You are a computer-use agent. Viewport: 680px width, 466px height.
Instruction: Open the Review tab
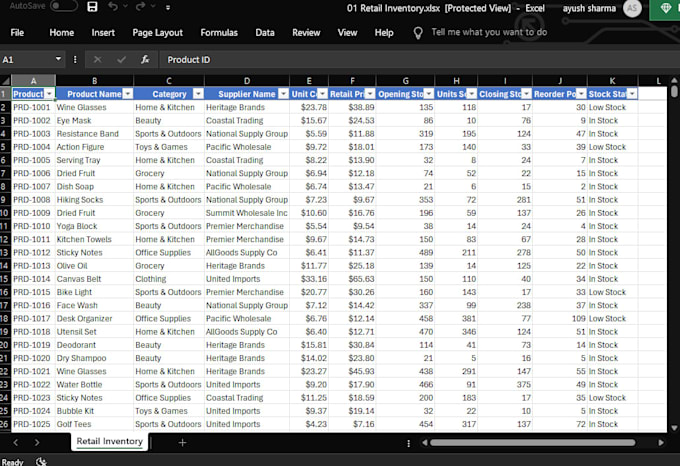(306, 33)
